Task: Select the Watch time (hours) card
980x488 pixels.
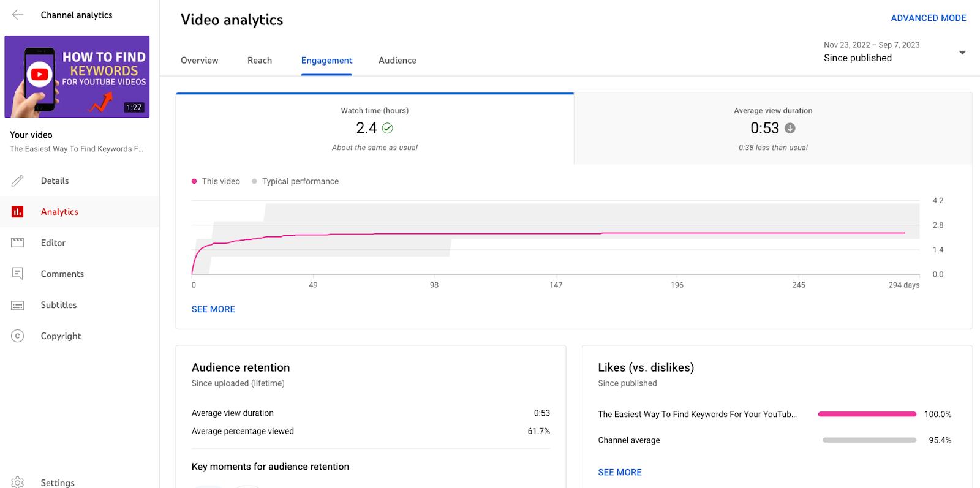Action: [x=375, y=129]
